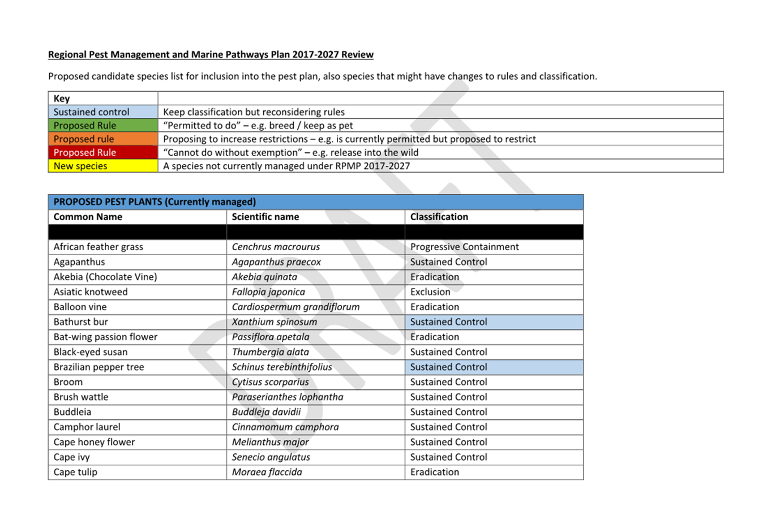Click Eradication in the Akebia row

coord(494,277)
